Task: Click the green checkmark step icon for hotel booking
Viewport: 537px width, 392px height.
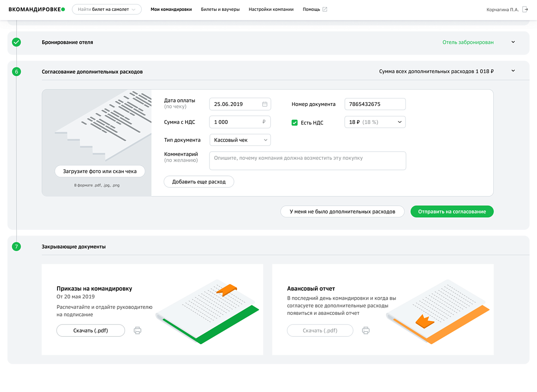Action: [16, 42]
